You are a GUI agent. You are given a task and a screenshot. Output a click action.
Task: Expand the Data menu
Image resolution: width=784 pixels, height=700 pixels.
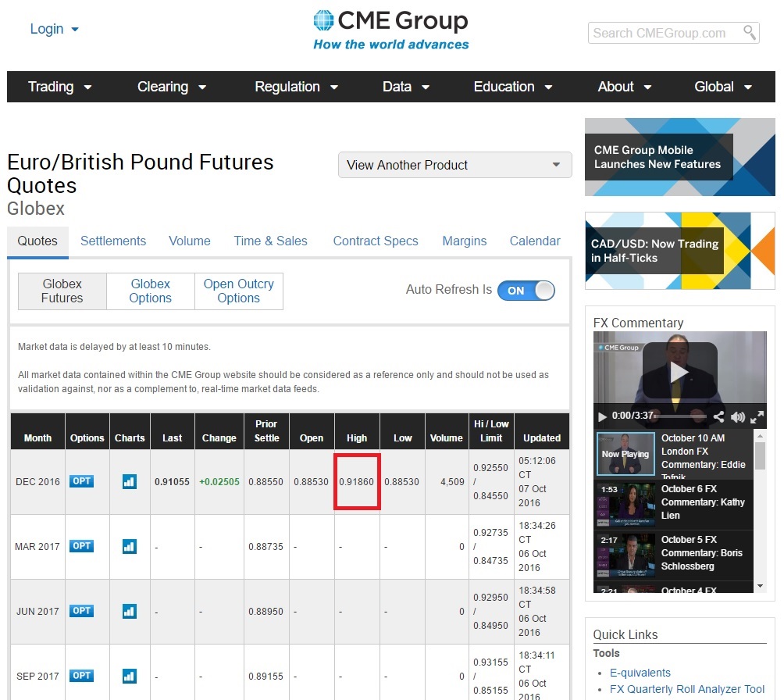coord(405,87)
